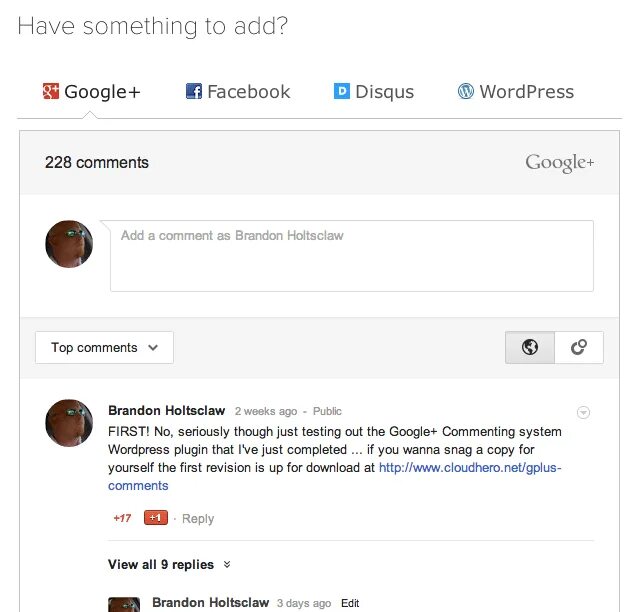Toggle the globe public comments view

click(x=530, y=347)
